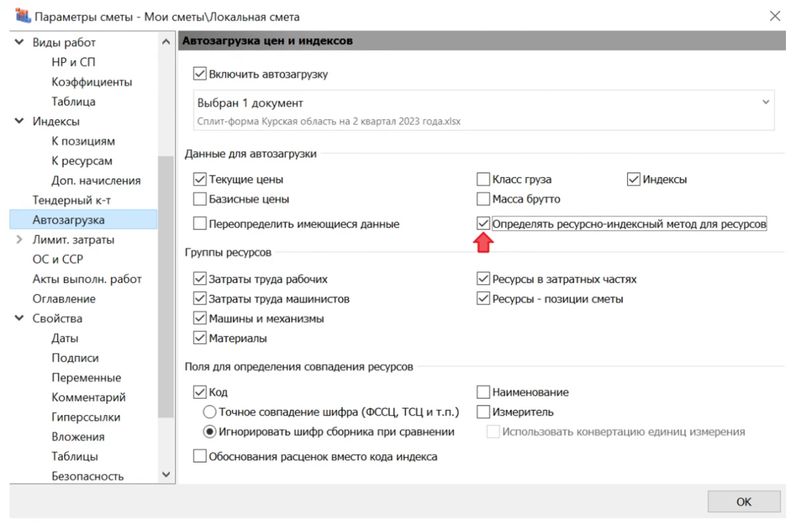
Task: Expand the Лимит. затраты tree node
Action: (20, 240)
